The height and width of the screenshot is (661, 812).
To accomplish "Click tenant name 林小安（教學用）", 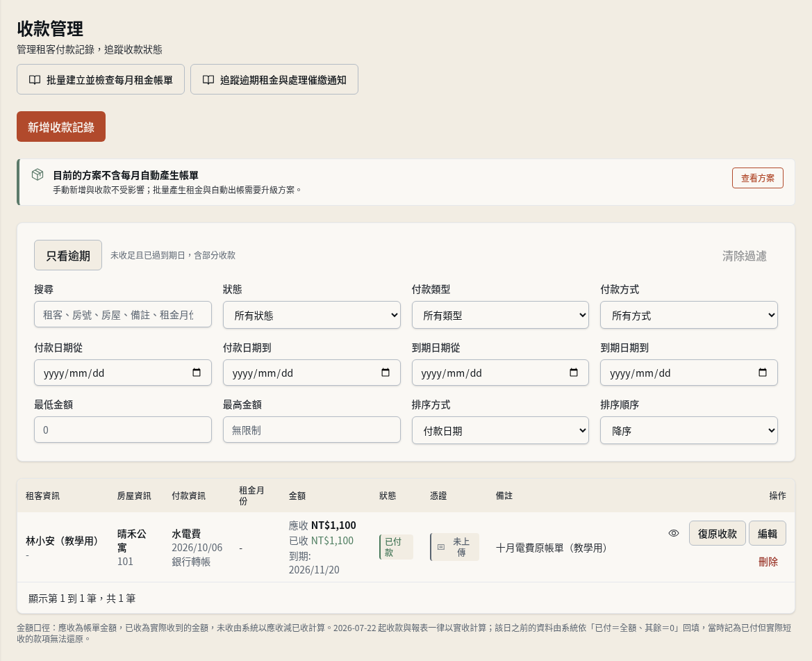I will click(62, 541).
